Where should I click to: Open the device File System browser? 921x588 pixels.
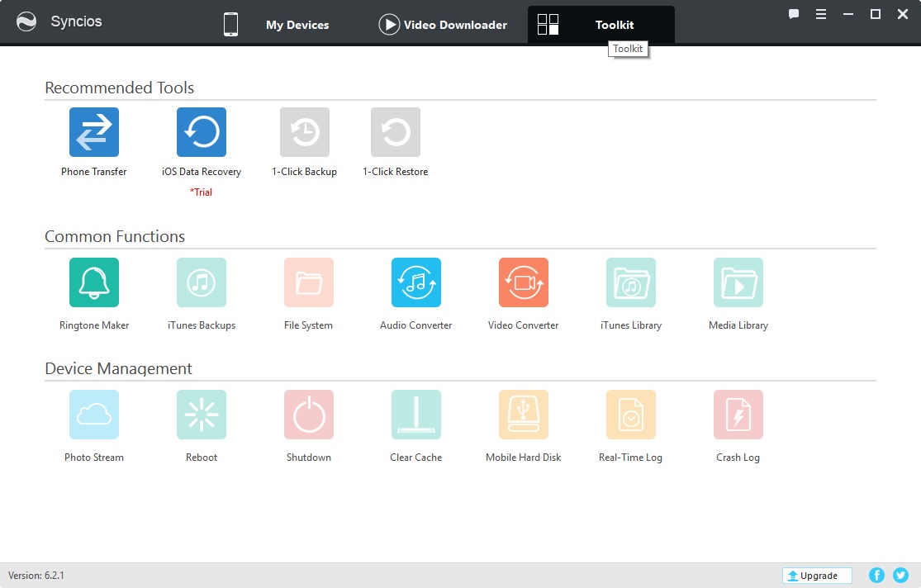308,282
